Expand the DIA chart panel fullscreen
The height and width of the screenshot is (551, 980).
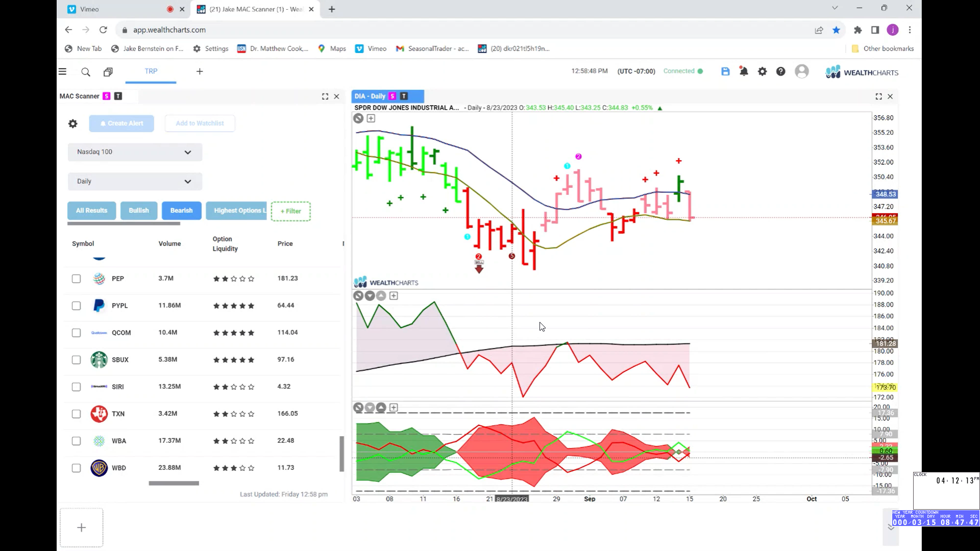[878, 96]
